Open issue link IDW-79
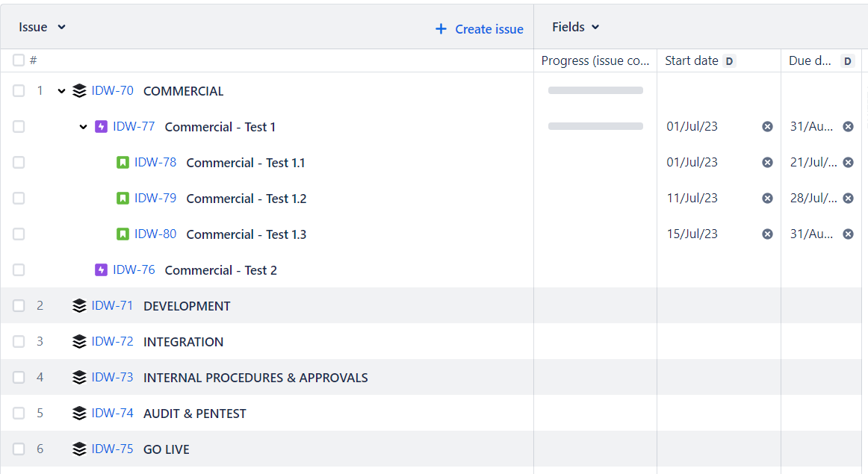868x474 pixels. [x=155, y=198]
